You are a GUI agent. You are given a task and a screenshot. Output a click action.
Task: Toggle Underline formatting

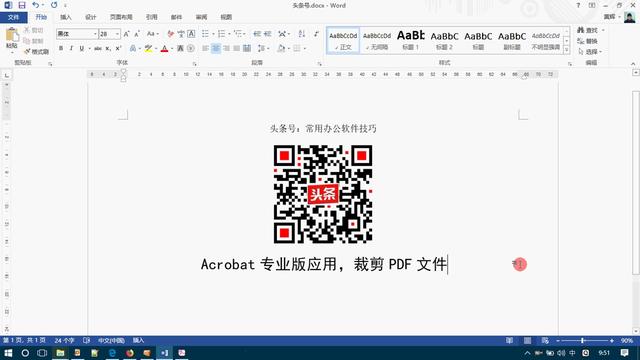[x=82, y=49]
